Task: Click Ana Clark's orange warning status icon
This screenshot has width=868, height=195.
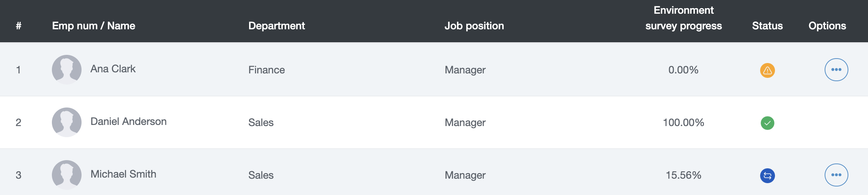Action: (767, 70)
